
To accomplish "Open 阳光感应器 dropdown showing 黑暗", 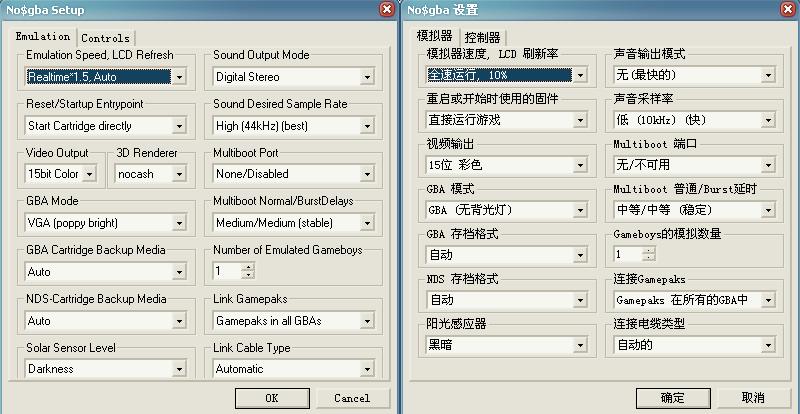I will [580, 345].
